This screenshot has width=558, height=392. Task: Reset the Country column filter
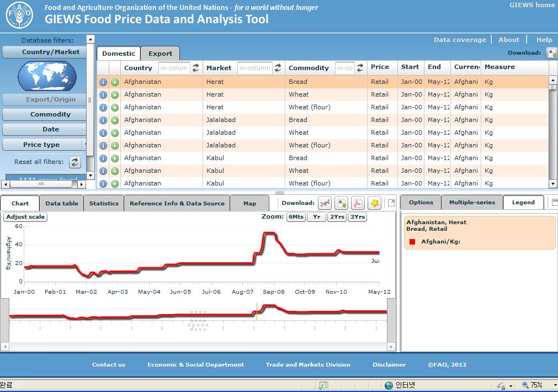(x=196, y=68)
